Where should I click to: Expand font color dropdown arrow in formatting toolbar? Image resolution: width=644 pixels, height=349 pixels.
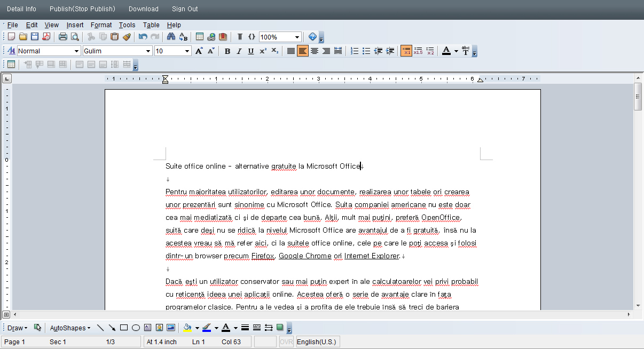tap(456, 51)
